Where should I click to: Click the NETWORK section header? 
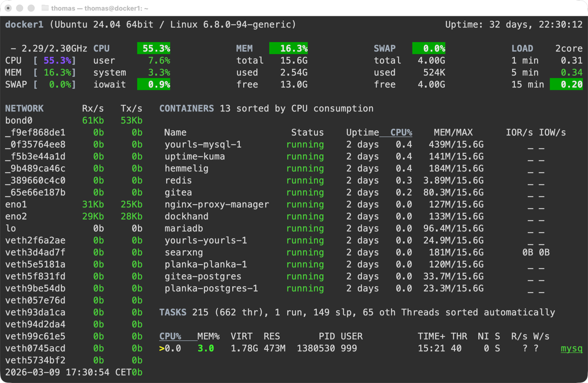pos(24,108)
